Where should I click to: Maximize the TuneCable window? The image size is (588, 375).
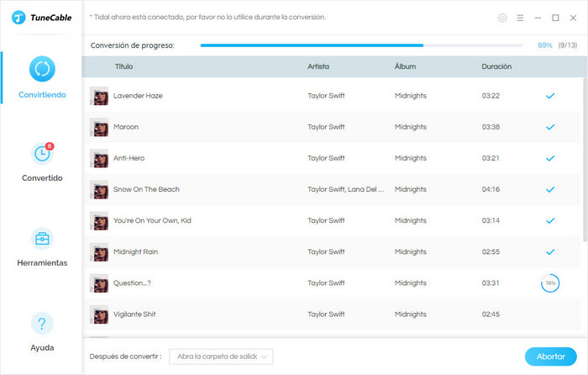point(555,18)
